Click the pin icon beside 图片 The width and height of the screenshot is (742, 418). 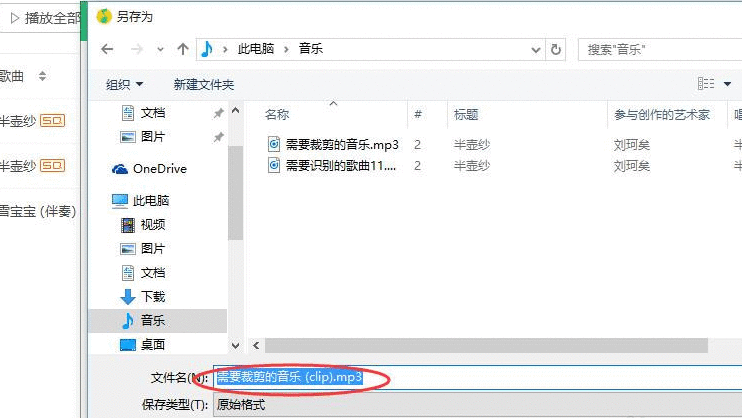[218, 137]
